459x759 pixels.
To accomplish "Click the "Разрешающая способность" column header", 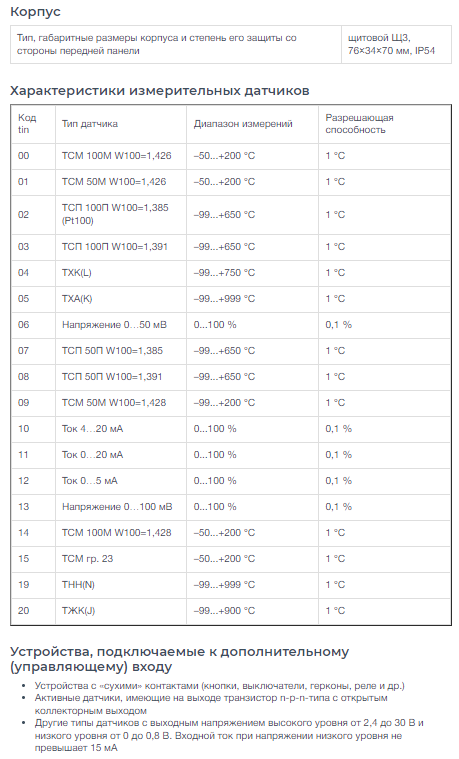I will click(384, 124).
